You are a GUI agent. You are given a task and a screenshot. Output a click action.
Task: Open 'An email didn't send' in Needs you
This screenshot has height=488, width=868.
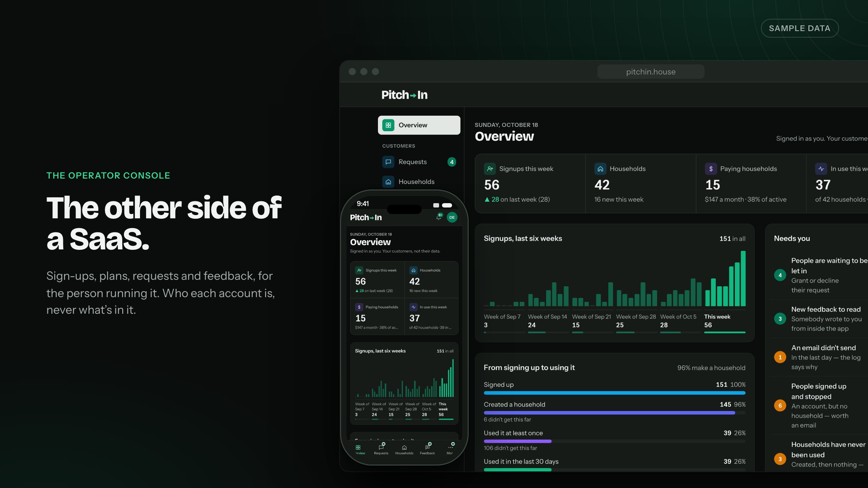click(x=820, y=357)
